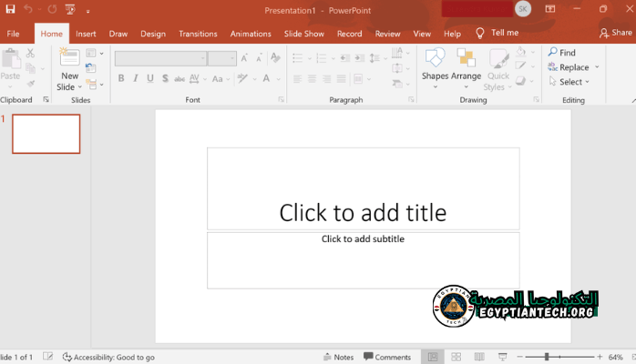Go to the Transitions tab

[x=198, y=34]
